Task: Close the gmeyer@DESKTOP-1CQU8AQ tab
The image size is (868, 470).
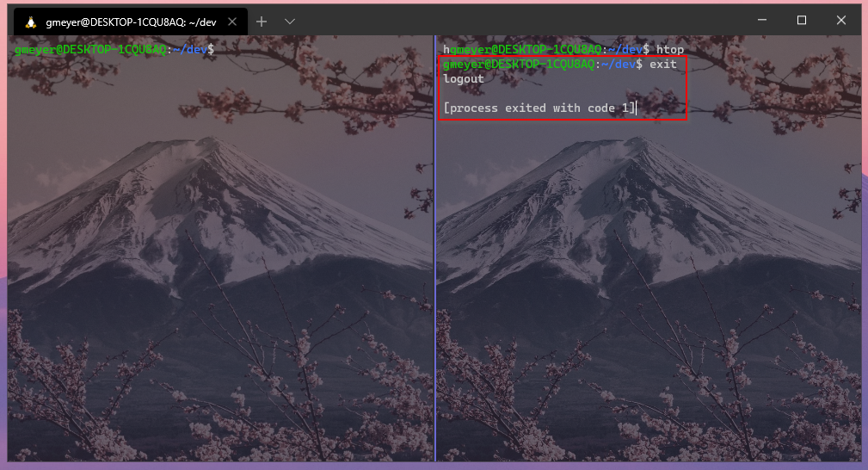Action: (x=232, y=22)
